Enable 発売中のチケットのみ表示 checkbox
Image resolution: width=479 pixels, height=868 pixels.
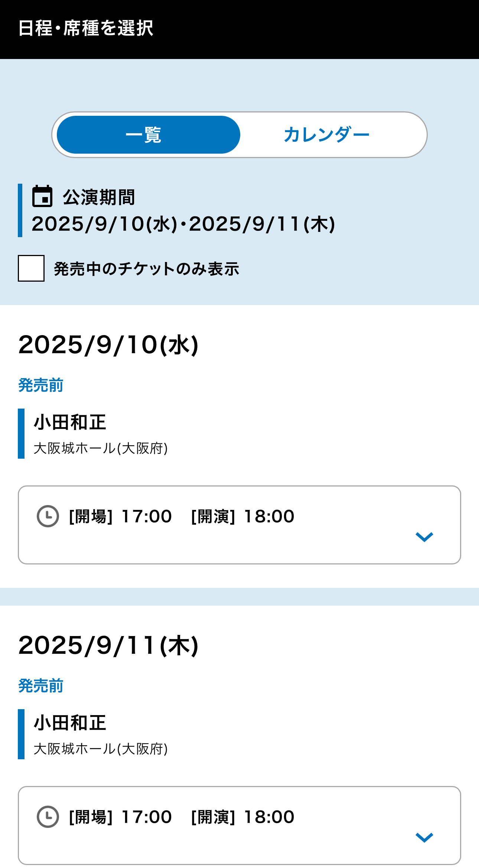tap(31, 268)
